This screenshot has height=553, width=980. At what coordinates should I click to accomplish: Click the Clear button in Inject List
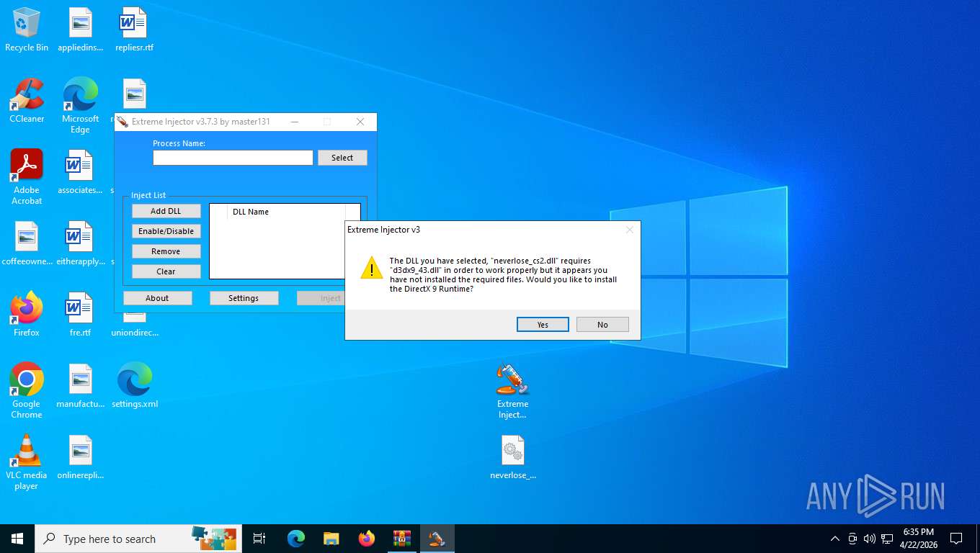point(166,271)
